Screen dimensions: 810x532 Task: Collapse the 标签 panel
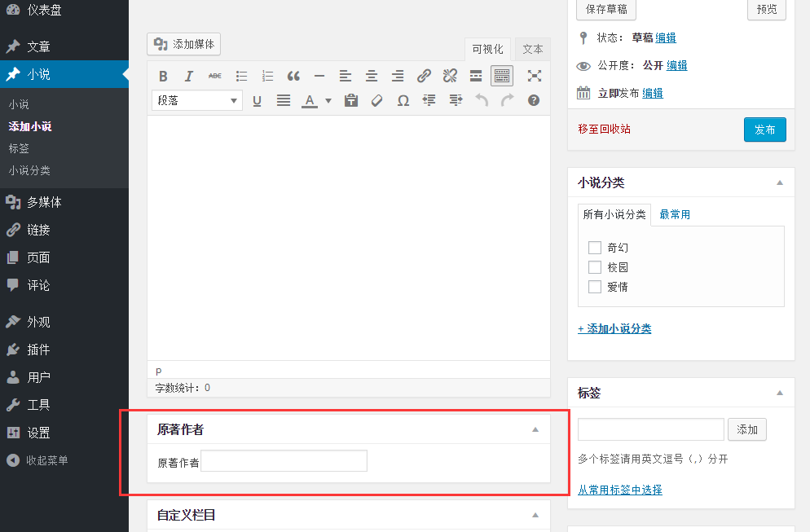pos(781,392)
